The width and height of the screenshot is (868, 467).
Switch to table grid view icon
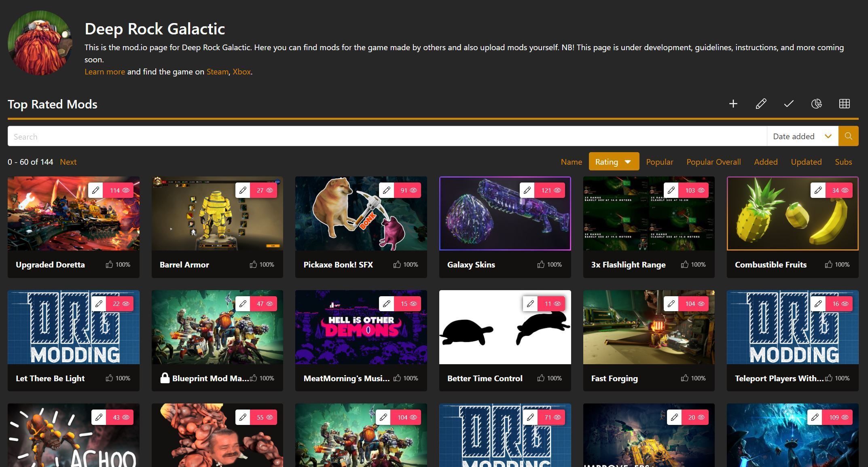pyautogui.click(x=844, y=104)
